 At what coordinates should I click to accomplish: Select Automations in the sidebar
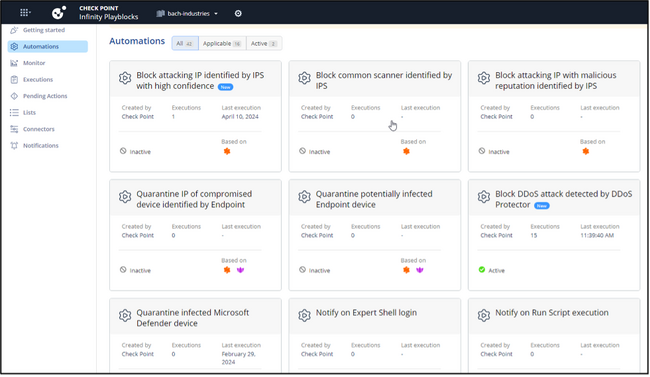(48, 46)
